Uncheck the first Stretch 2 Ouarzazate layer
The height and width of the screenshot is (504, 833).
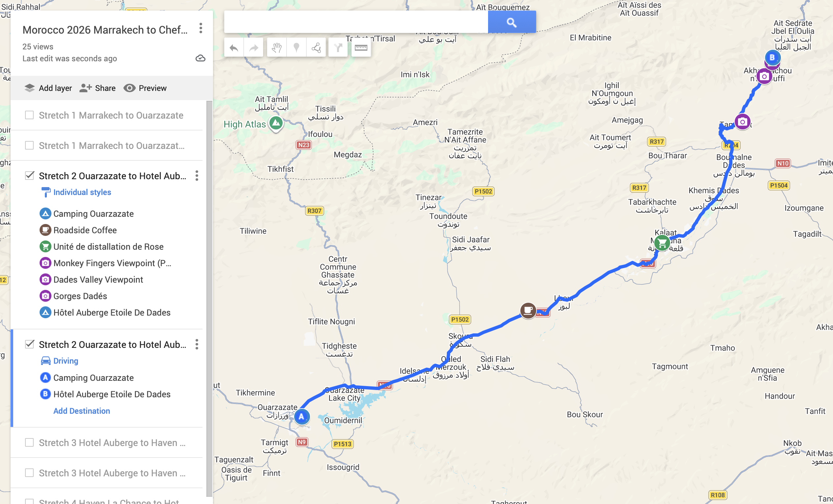29,176
